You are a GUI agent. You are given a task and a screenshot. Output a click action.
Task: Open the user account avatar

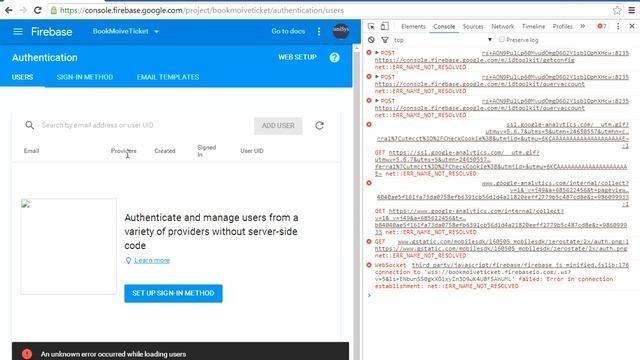coord(341,31)
